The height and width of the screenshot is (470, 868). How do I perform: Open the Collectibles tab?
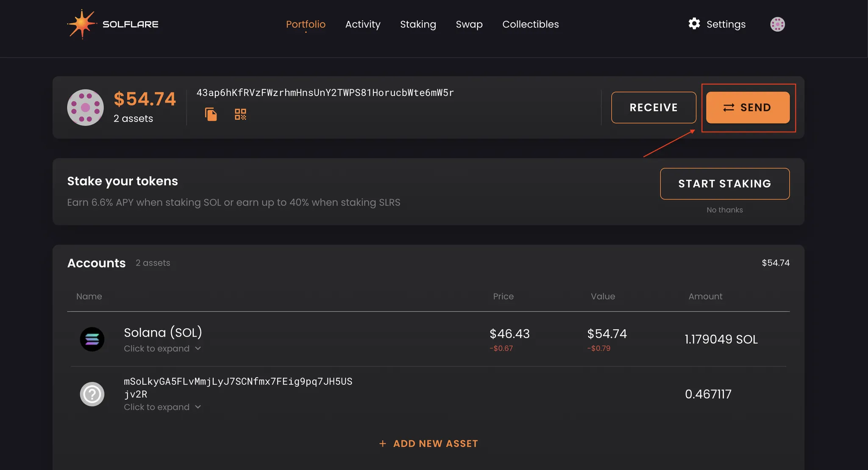(530, 24)
